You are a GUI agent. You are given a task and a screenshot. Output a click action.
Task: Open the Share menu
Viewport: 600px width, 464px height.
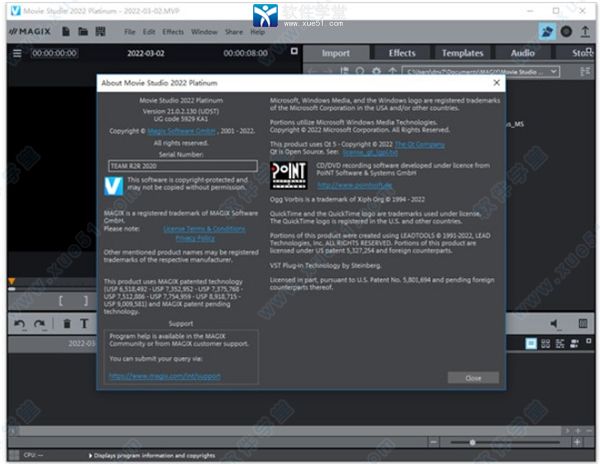(234, 32)
